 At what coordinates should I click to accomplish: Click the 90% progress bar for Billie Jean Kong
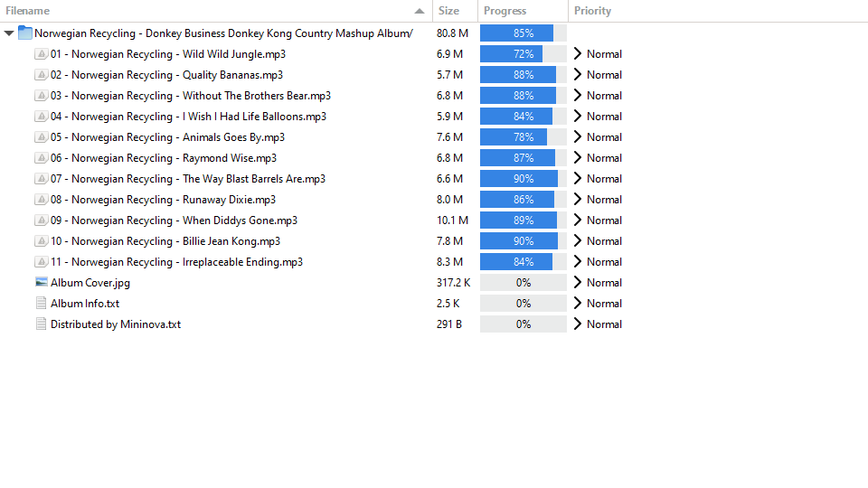524,240
